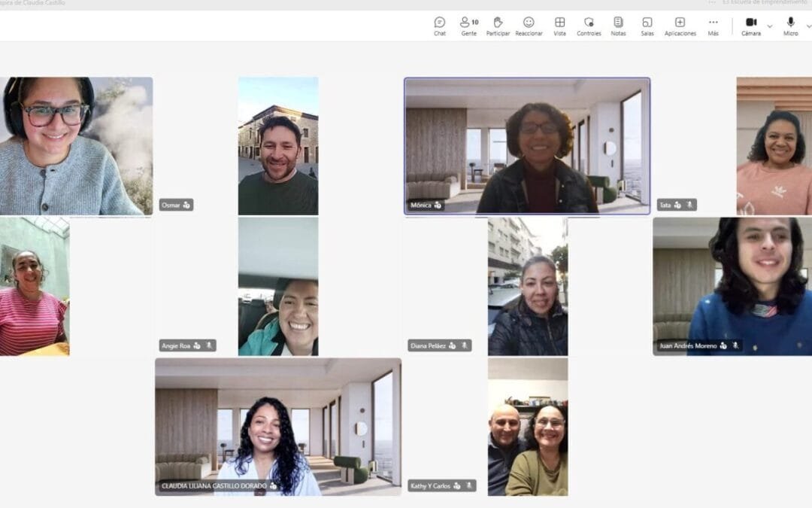812x508 pixels.
Task: Change layout using Vista icon
Action: pos(559,26)
